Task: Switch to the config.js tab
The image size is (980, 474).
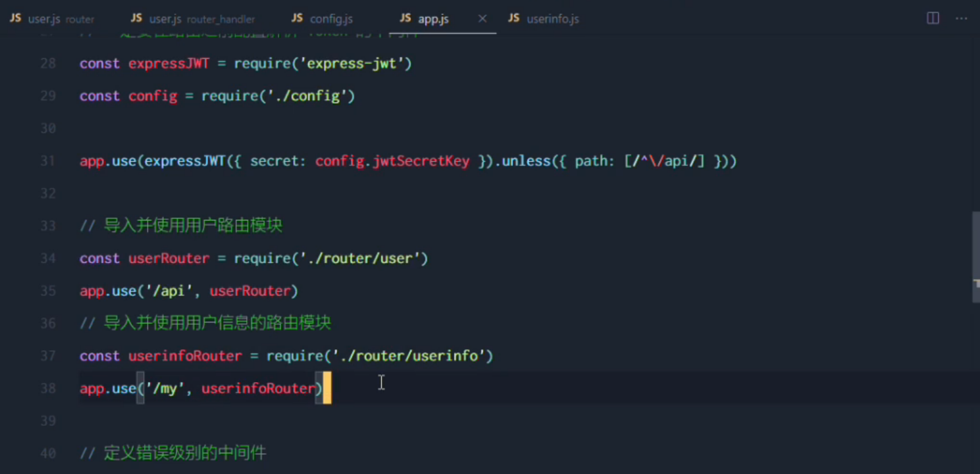Action: [x=321, y=19]
